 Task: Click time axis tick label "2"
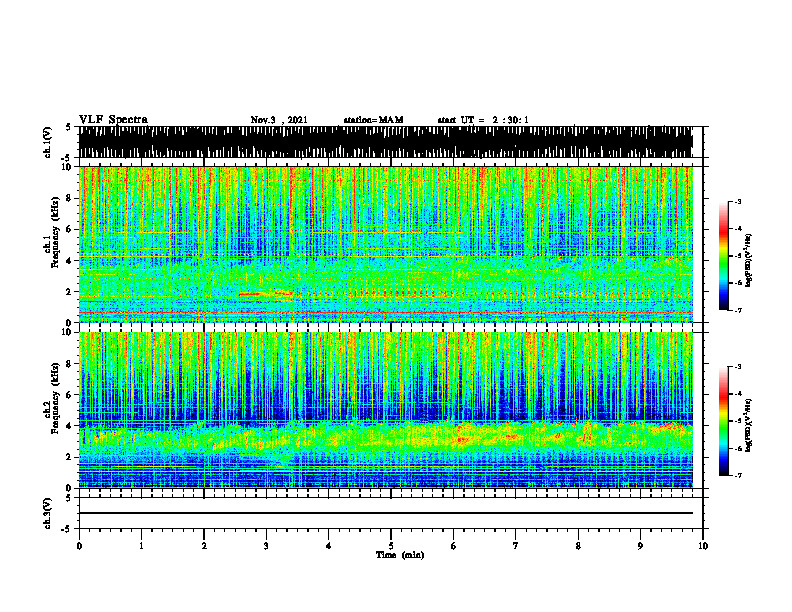pos(204,546)
